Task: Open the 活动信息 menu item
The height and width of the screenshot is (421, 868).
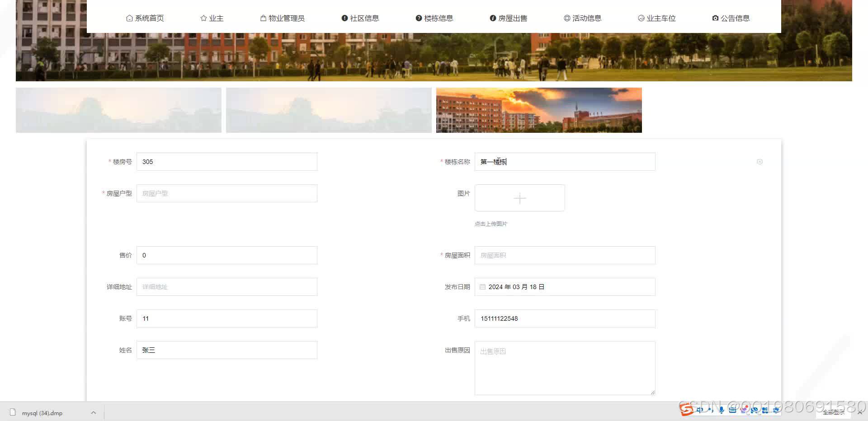Action: tap(582, 18)
